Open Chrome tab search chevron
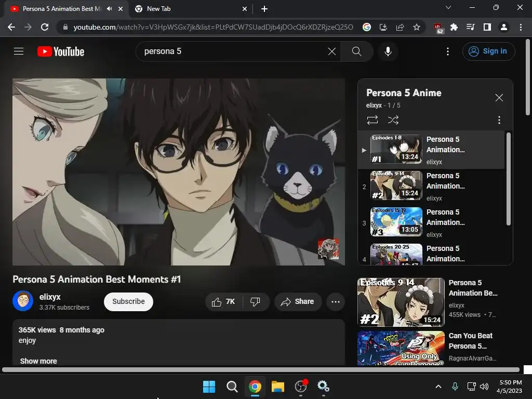The height and width of the screenshot is (399, 532). click(448, 7)
